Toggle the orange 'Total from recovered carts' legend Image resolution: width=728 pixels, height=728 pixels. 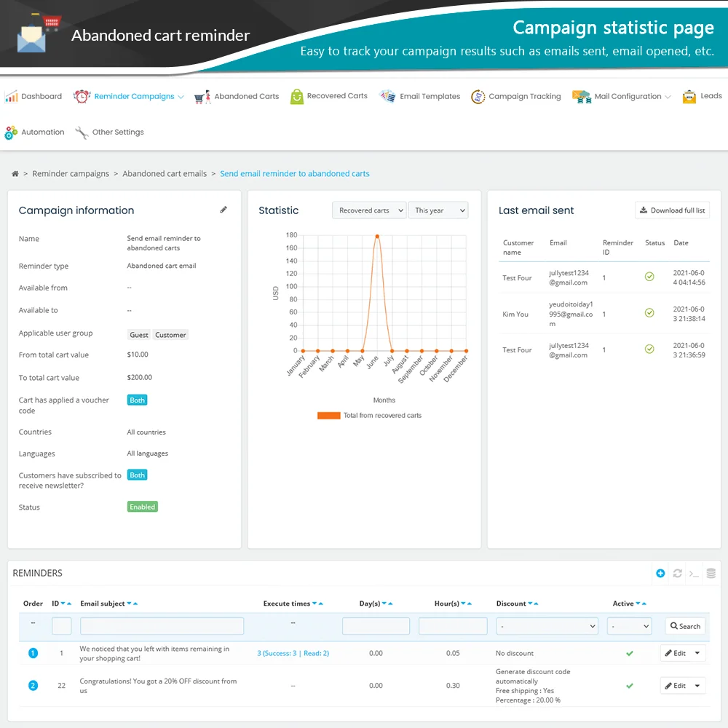(328, 416)
